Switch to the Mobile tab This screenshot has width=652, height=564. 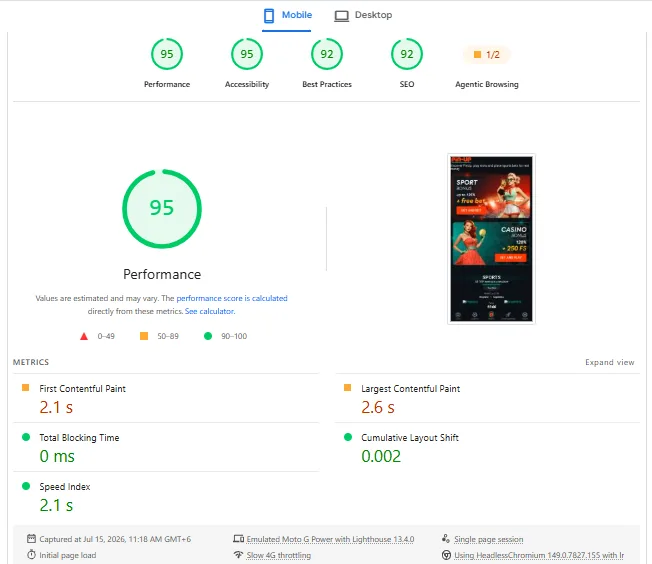coord(287,15)
